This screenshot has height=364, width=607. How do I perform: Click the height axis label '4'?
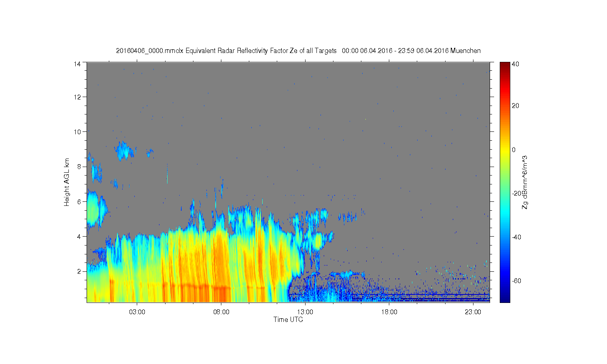pyautogui.click(x=79, y=236)
